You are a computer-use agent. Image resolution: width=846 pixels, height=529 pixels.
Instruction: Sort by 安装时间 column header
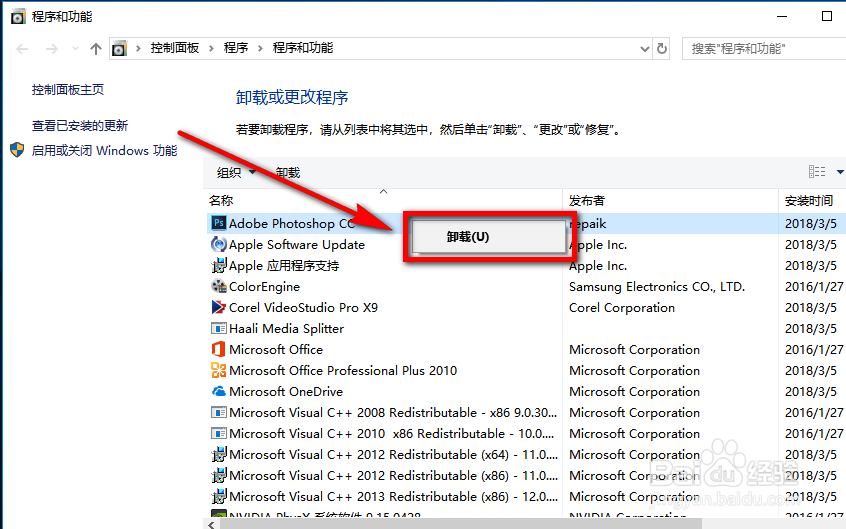click(808, 201)
